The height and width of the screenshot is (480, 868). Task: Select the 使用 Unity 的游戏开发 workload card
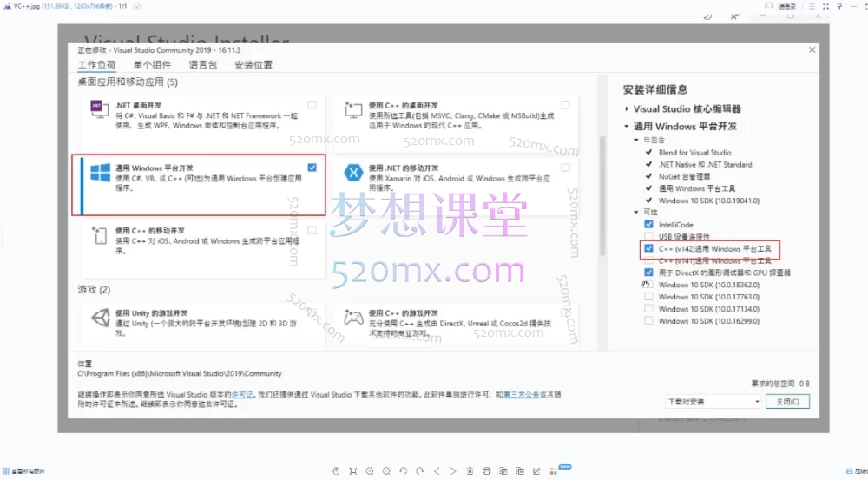202,325
